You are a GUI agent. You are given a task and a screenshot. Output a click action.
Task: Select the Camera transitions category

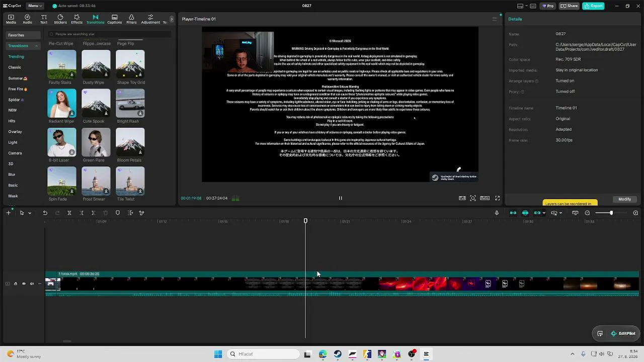(15, 153)
